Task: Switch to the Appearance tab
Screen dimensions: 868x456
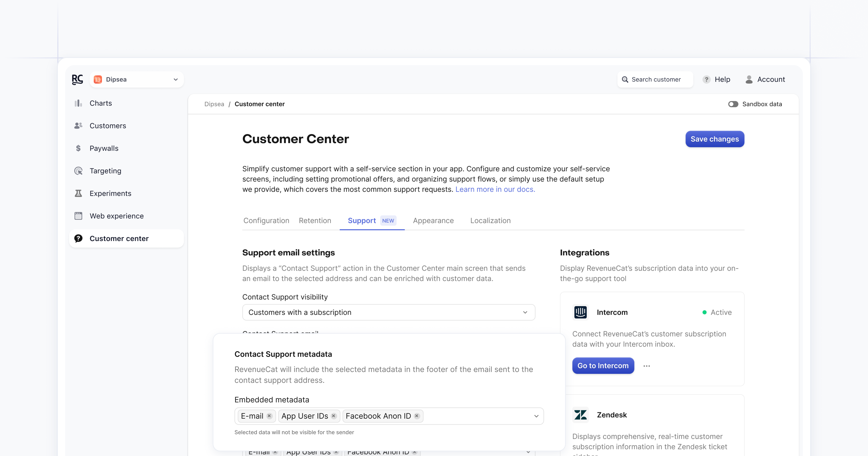Action: [x=433, y=221]
